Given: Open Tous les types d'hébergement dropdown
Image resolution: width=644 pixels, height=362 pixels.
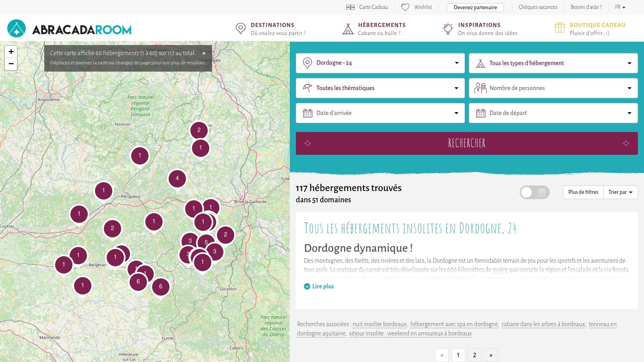Looking at the screenshot, I should click(x=553, y=63).
